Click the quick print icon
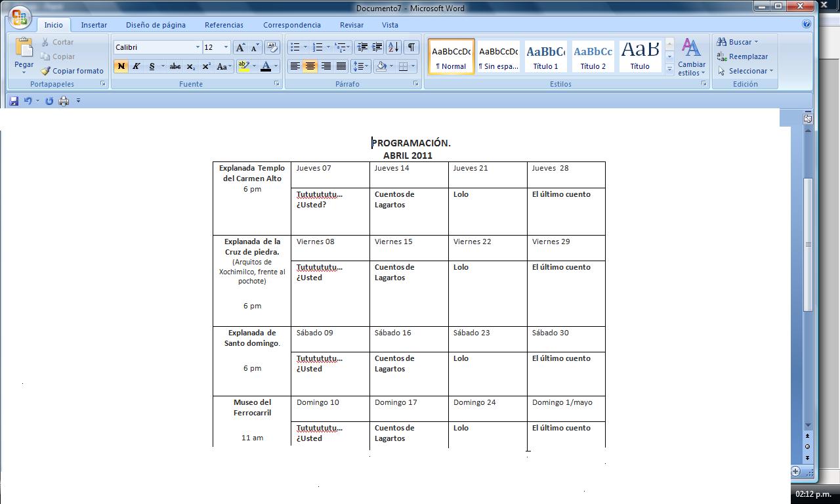 64,101
